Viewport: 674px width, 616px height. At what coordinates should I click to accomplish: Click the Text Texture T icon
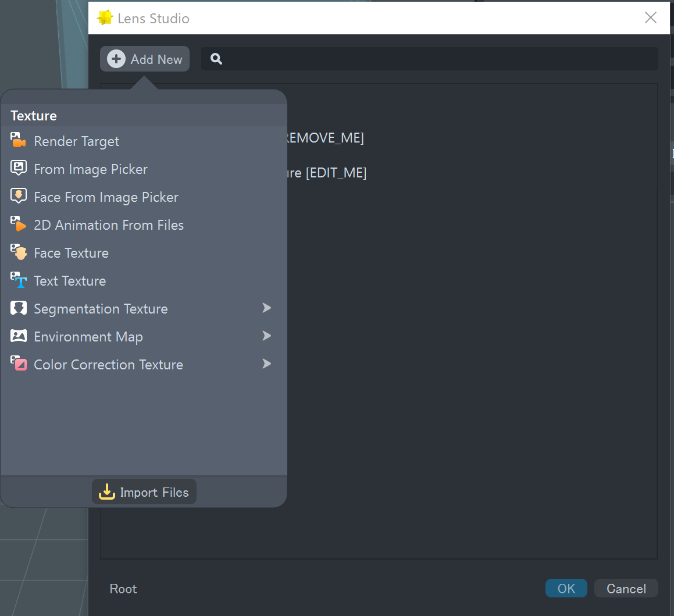(18, 280)
